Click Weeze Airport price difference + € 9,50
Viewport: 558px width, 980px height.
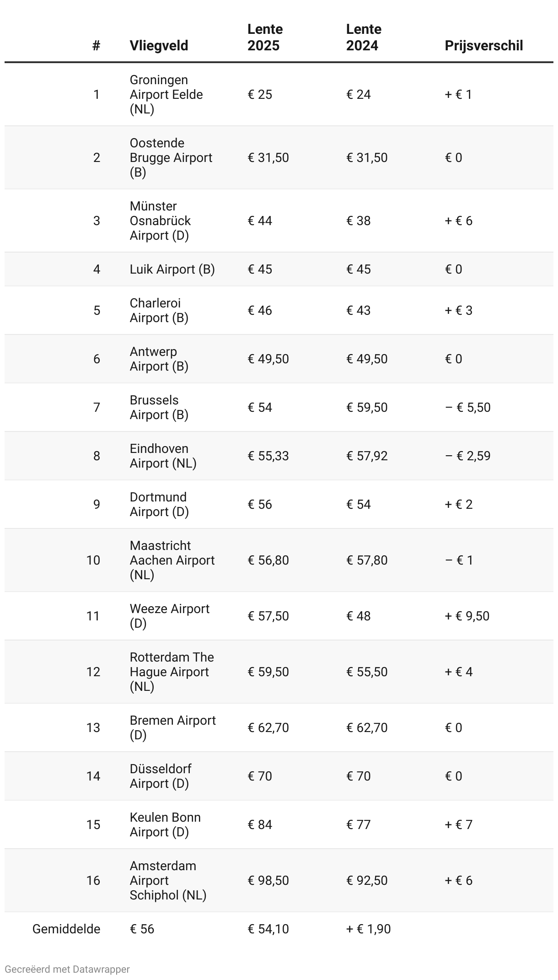tap(467, 616)
